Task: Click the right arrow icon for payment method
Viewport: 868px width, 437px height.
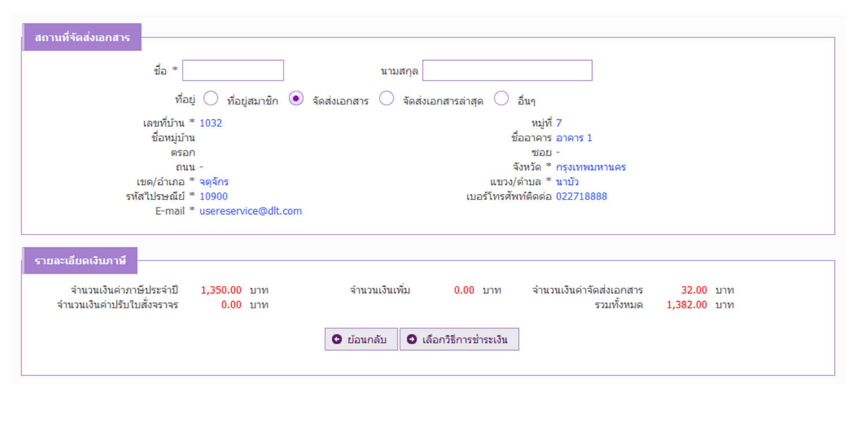Action: click(x=412, y=340)
